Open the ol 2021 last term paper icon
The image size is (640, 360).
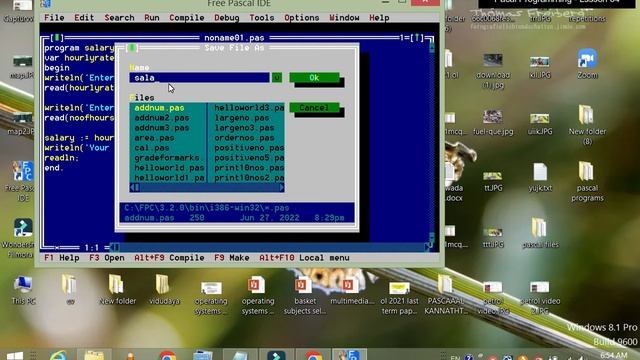[400, 297]
